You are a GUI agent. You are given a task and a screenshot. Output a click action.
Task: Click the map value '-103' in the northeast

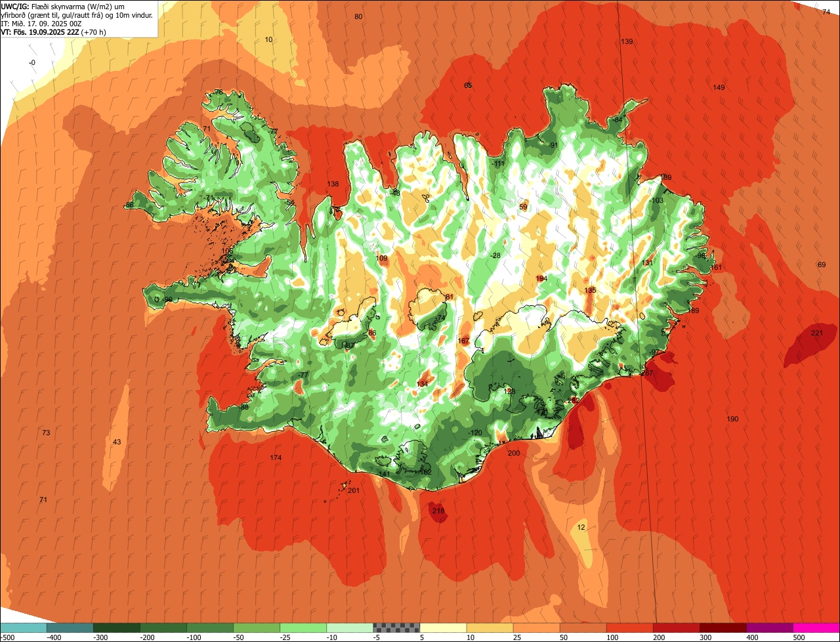coord(657,200)
